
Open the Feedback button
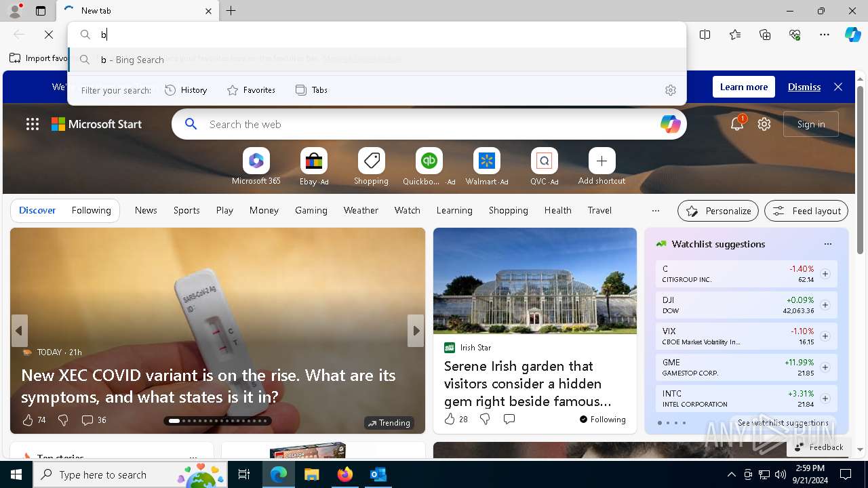[818, 447]
